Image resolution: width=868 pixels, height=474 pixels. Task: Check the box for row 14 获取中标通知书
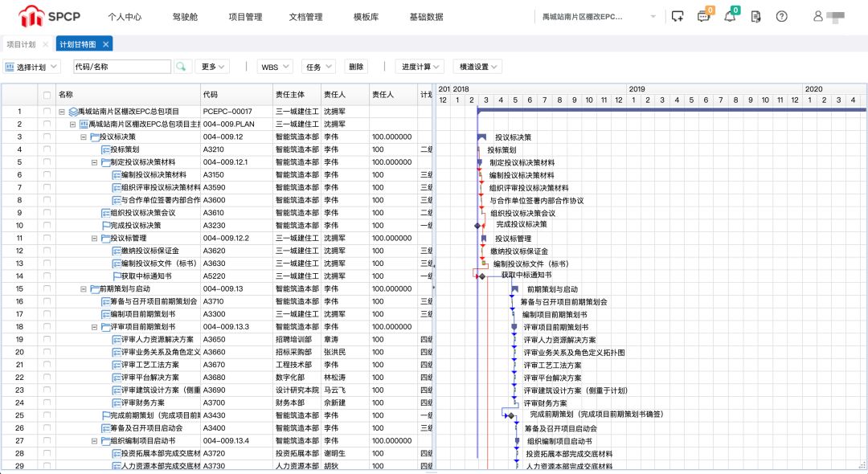click(47, 276)
